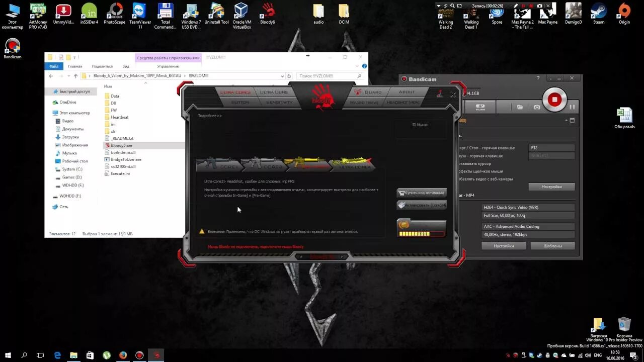Click lower 'Настройки' format button in Bandicam
The height and width of the screenshot is (362, 644).
(x=504, y=246)
